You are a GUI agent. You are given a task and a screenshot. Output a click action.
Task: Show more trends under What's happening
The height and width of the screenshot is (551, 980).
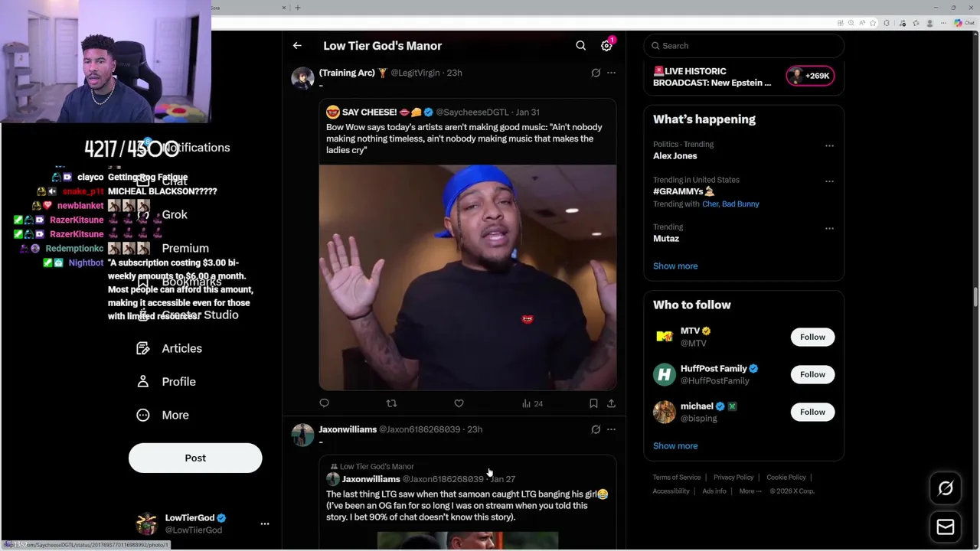[x=675, y=266]
